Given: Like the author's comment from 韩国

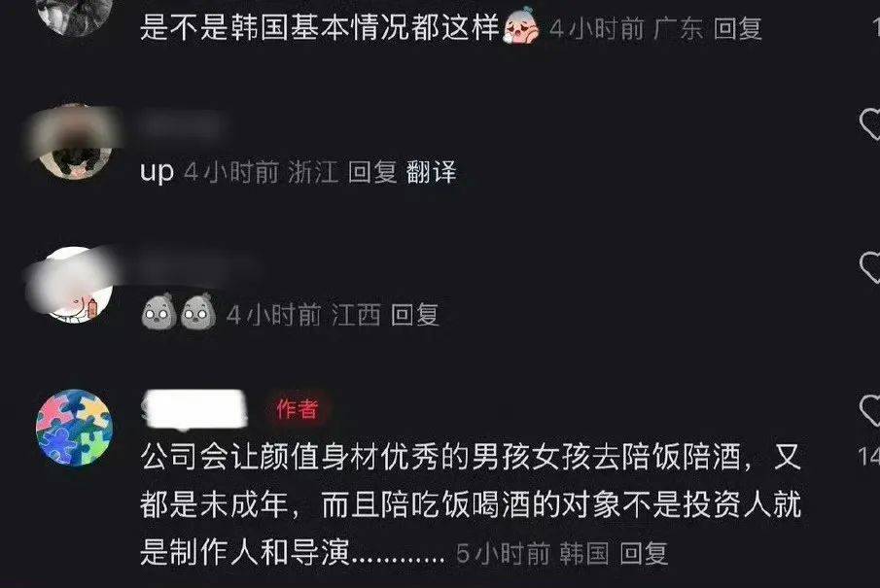Looking at the screenshot, I should click(870, 411).
